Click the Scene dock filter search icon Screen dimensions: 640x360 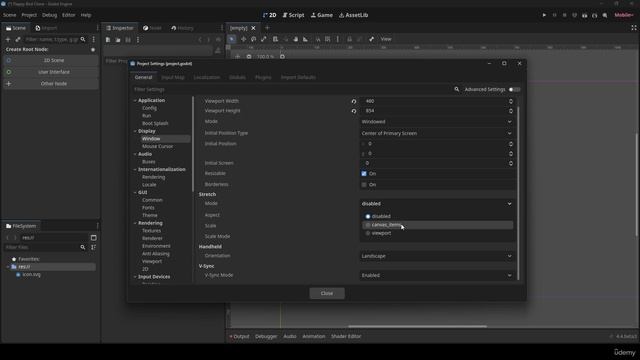click(x=83, y=39)
